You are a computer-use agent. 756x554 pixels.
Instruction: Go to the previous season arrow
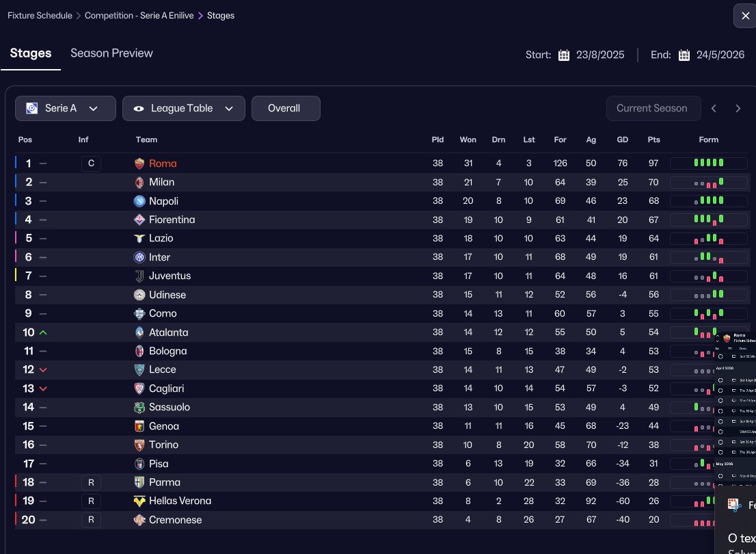[714, 108]
